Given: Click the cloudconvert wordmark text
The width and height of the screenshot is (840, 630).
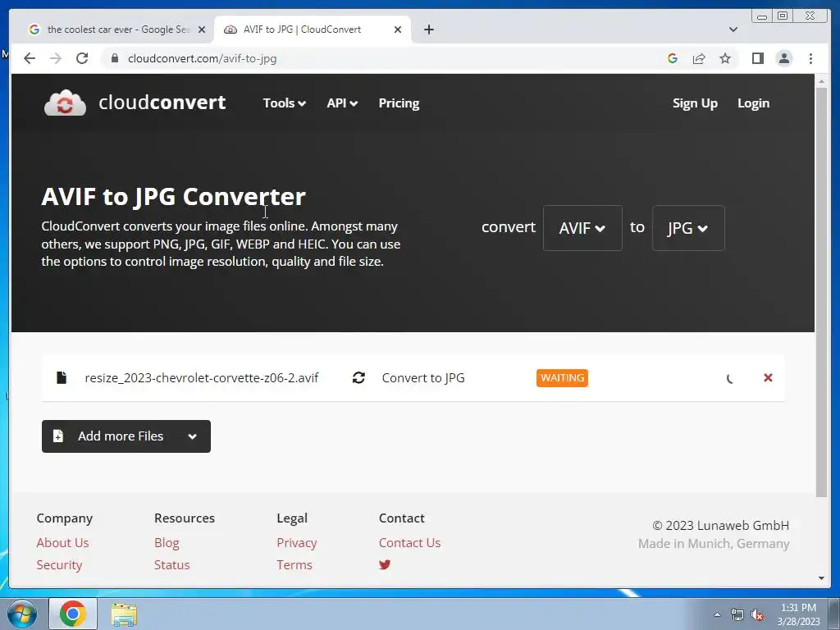Looking at the screenshot, I should coord(162,103).
